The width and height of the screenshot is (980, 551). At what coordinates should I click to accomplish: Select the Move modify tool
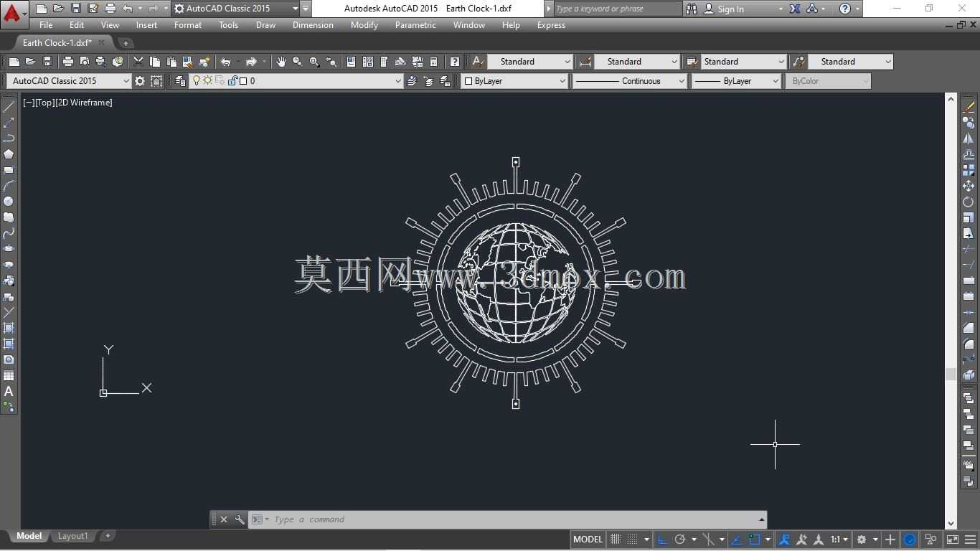point(969,186)
